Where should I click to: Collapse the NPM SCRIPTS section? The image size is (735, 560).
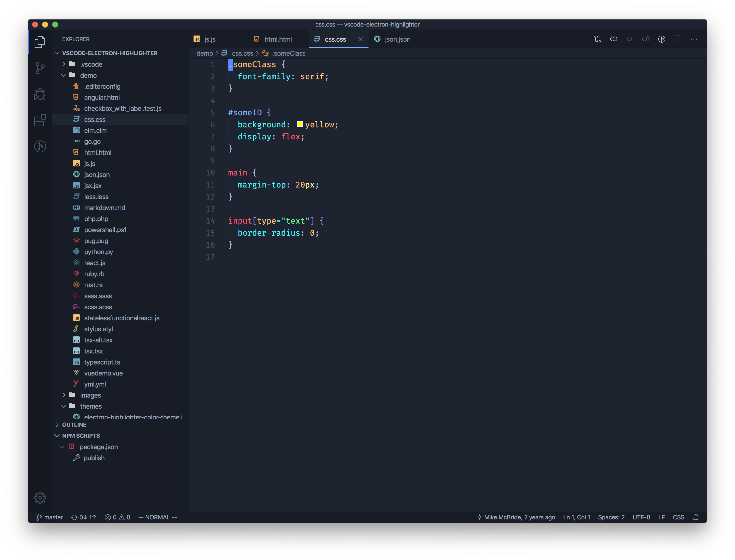(81, 436)
